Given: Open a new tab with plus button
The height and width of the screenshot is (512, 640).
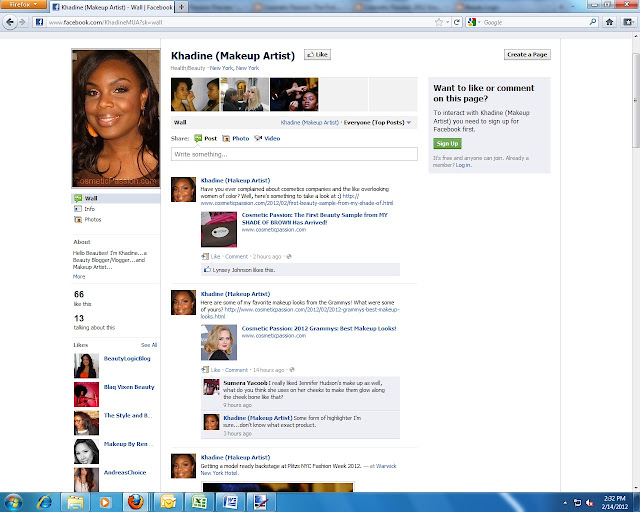Looking at the screenshot, I should [x=182, y=7].
